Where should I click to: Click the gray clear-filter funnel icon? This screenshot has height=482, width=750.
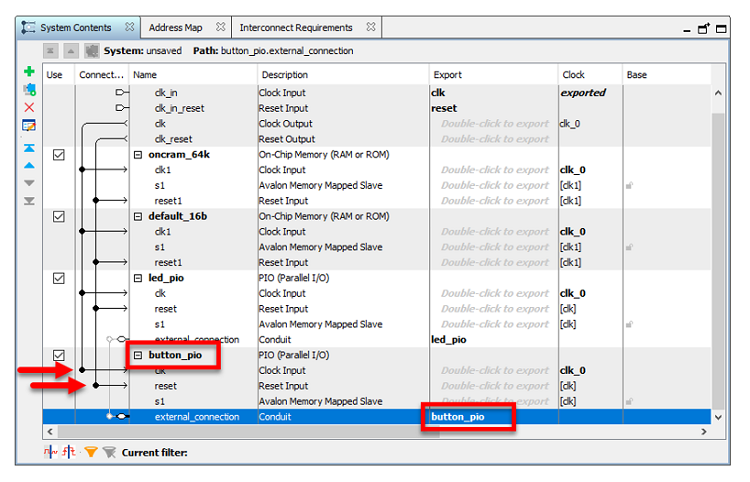tap(110, 452)
